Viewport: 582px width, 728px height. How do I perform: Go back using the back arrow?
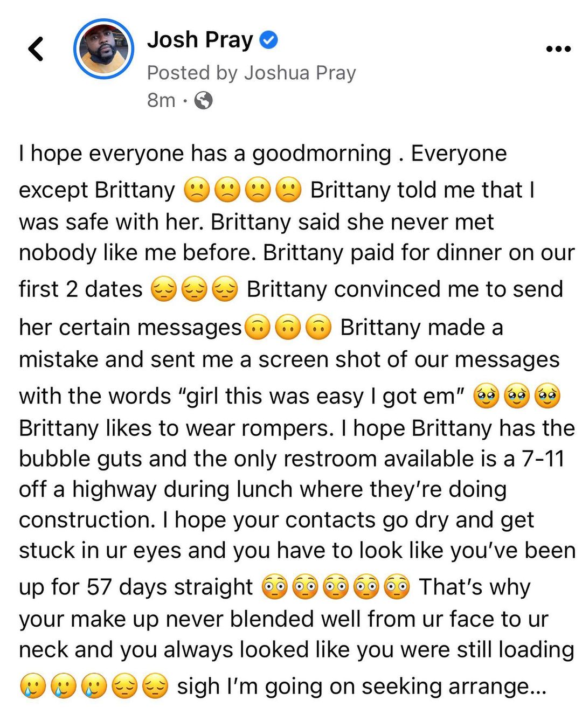[x=36, y=48]
